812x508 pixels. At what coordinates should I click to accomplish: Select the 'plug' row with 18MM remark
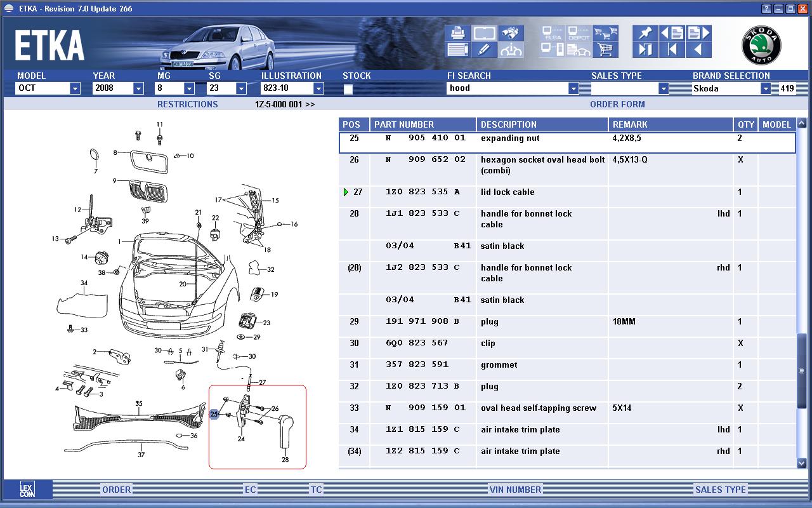pos(567,326)
